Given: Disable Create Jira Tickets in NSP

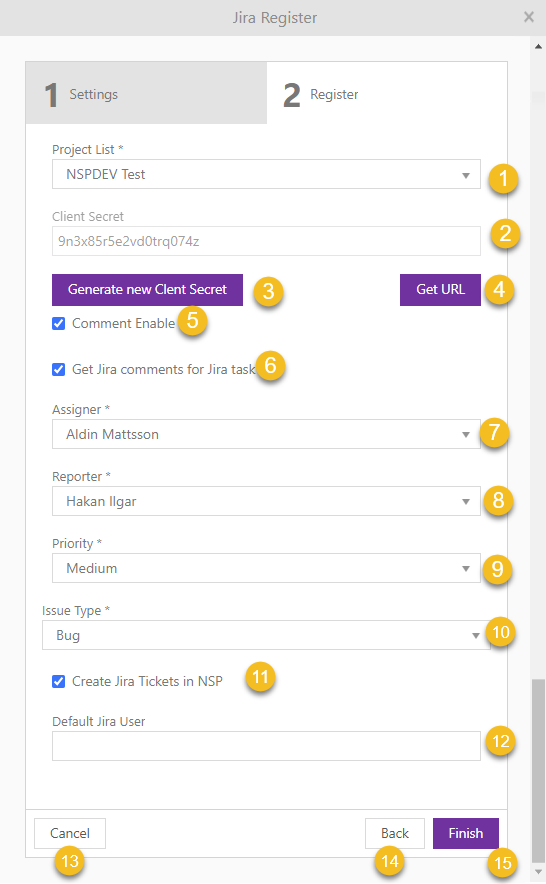Looking at the screenshot, I should pos(59,681).
